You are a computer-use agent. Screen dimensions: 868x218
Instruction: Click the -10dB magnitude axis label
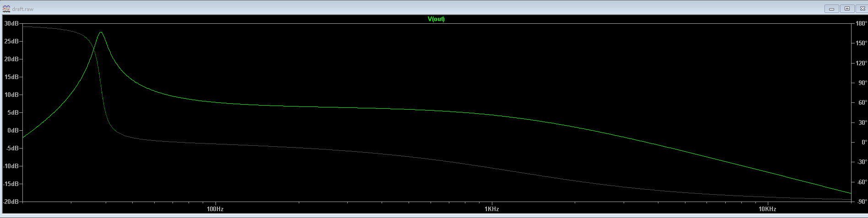[11, 166]
